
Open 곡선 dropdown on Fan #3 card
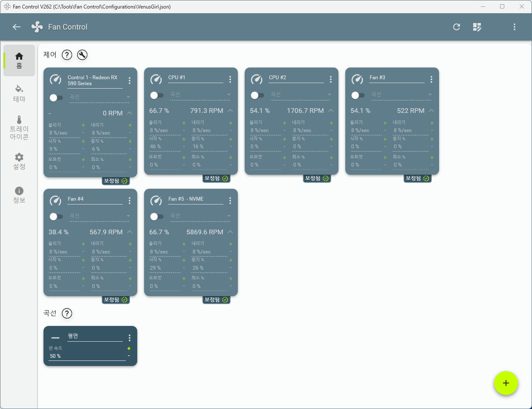[x=402, y=95]
